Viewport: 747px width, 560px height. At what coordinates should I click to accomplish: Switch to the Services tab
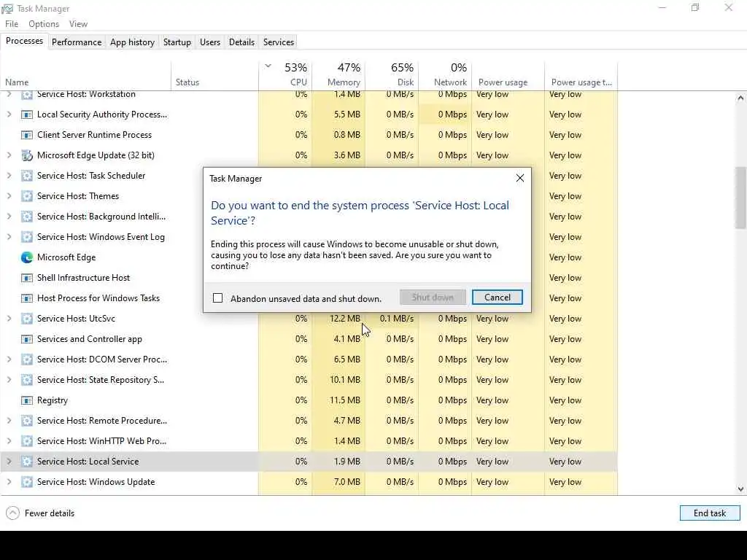click(279, 42)
